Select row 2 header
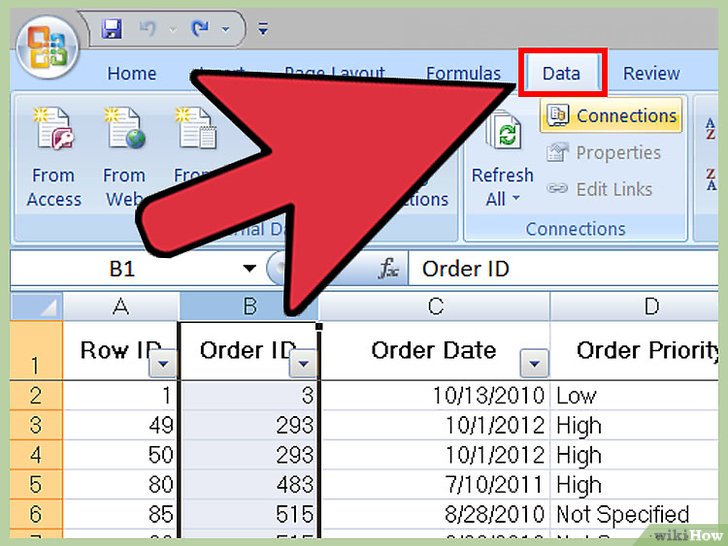728x546 pixels. 37,395
